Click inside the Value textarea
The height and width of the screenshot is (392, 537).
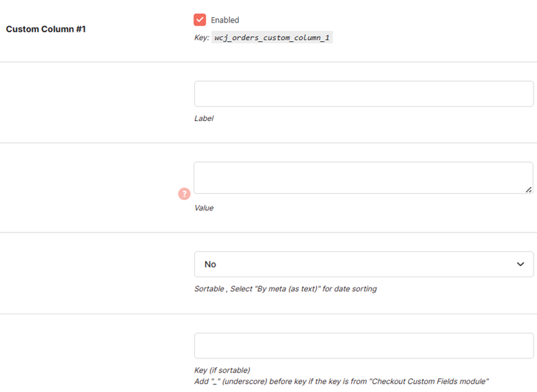[x=364, y=178]
